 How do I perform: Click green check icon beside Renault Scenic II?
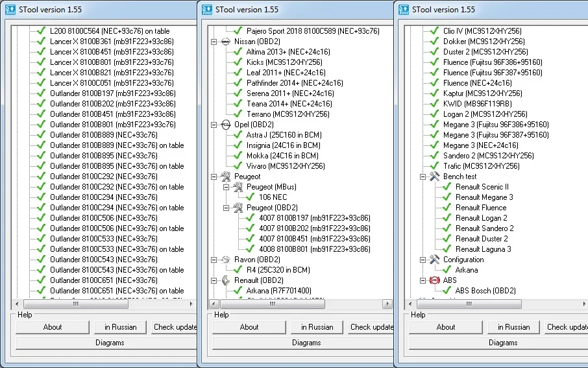(447, 187)
